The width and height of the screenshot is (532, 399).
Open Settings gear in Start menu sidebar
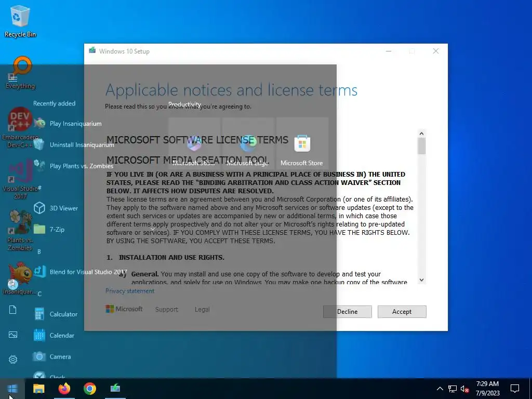[12, 360]
